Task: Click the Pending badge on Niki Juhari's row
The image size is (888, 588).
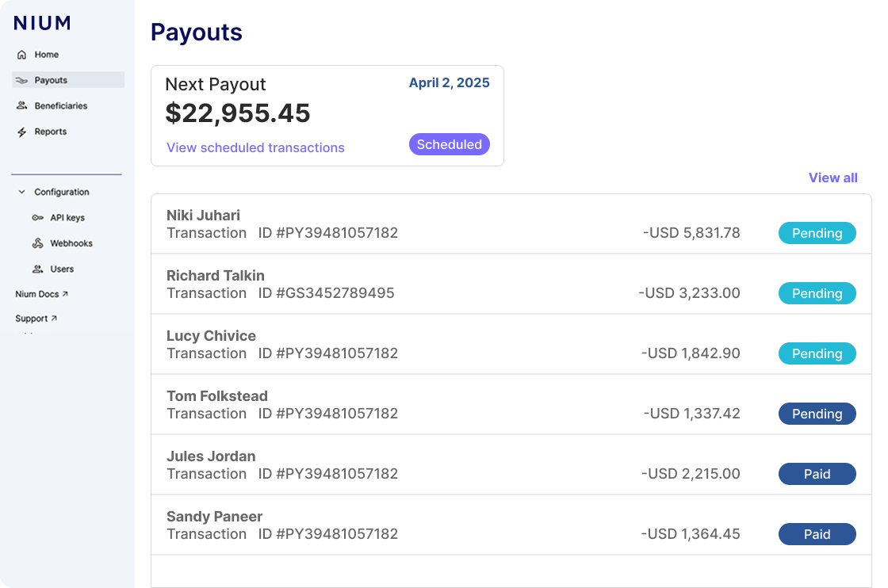Action: [817, 233]
